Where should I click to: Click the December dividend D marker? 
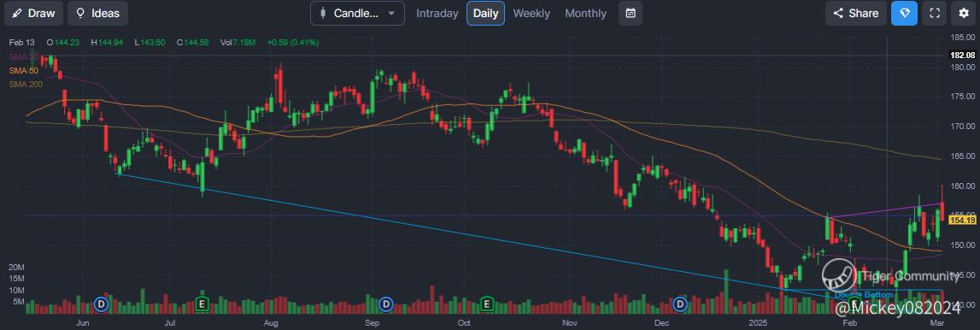[680, 304]
